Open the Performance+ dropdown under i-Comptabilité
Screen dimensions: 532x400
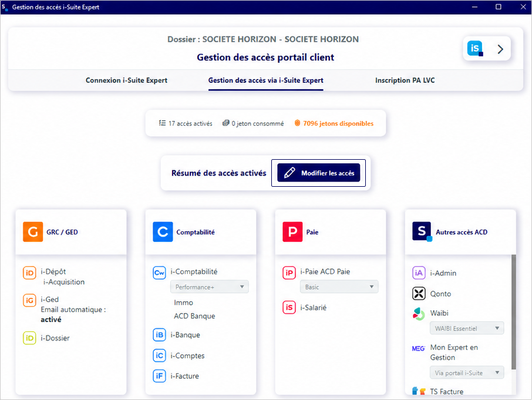click(x=210, y=287)
